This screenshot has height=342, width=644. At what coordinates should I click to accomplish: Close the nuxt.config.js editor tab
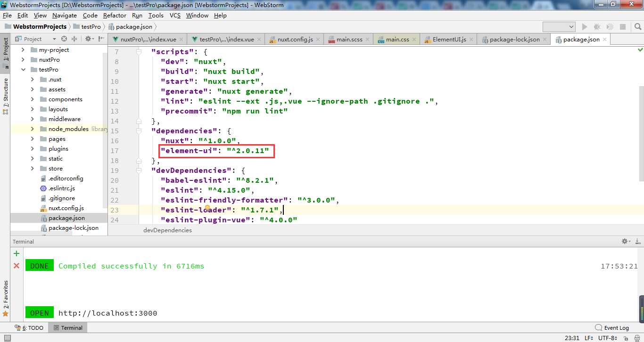coord(318,40)
